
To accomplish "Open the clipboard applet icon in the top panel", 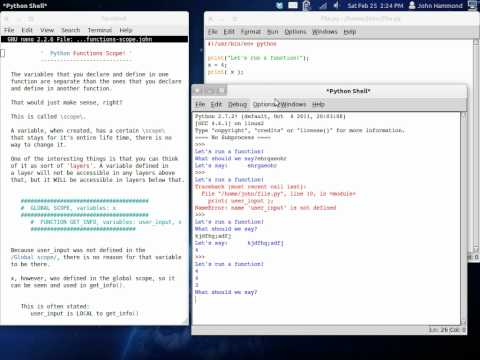I will point(307,5).
